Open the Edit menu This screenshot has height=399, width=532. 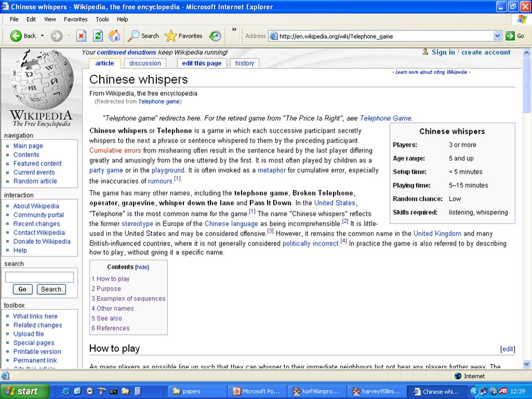[31, 19]
